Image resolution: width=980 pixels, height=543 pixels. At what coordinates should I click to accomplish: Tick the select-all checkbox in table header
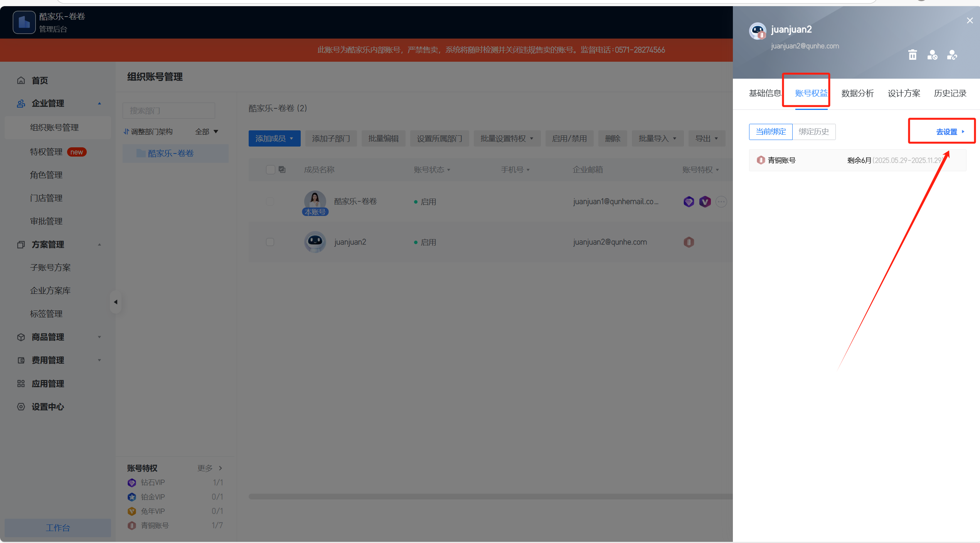[270, 170]
